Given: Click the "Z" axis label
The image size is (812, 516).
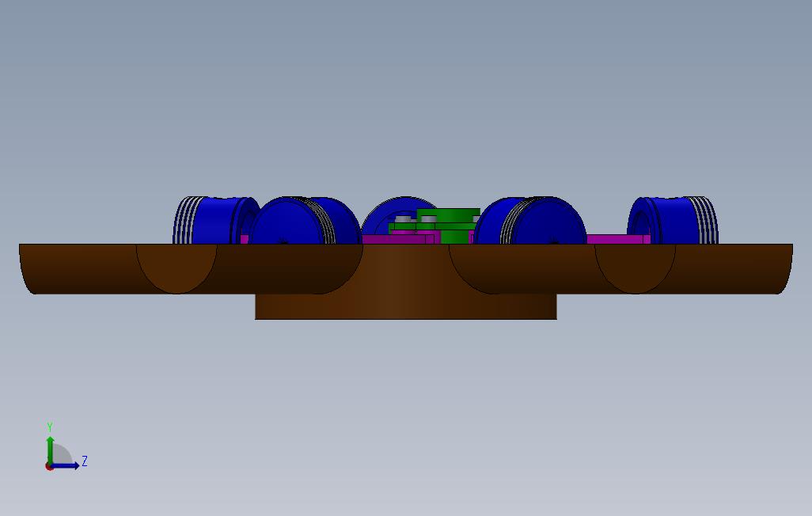Looking at the screenshot, I should coord(85,461).
